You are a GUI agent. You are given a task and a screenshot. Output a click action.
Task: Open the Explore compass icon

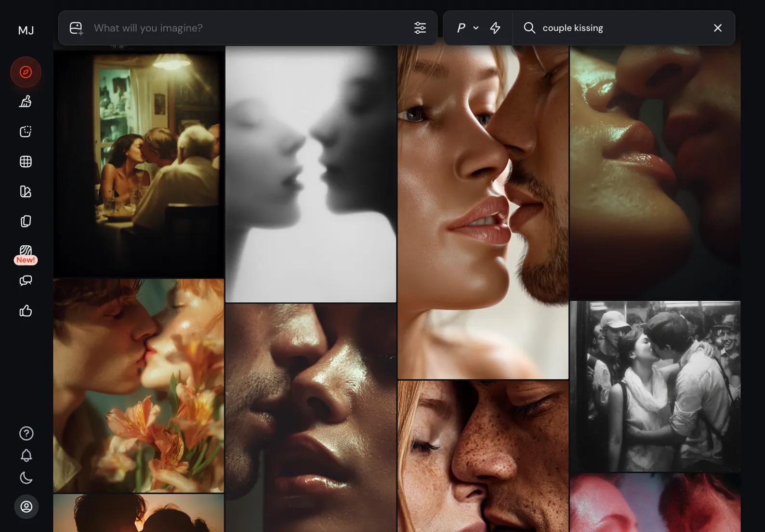click(26, 72)
